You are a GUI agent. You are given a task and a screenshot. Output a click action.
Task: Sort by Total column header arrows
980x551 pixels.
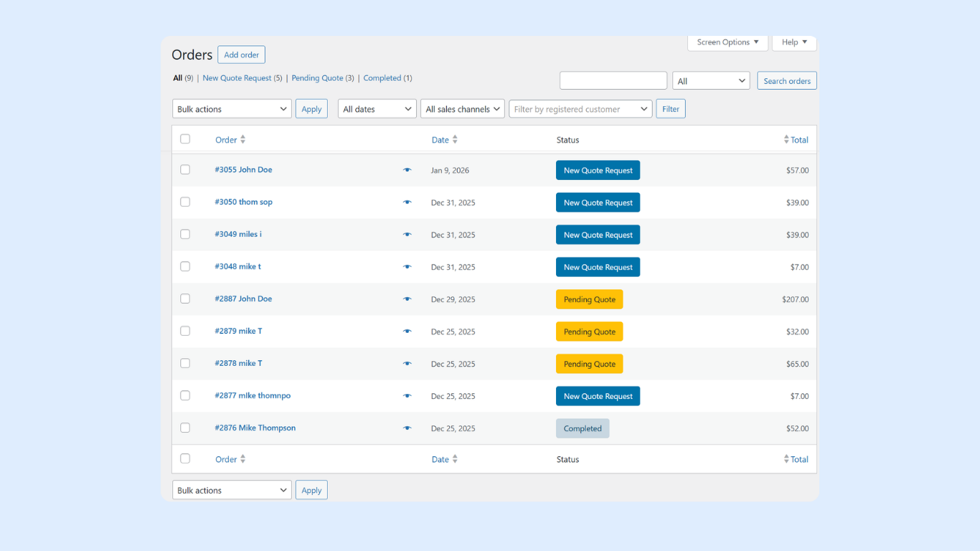tap(786, 140)
